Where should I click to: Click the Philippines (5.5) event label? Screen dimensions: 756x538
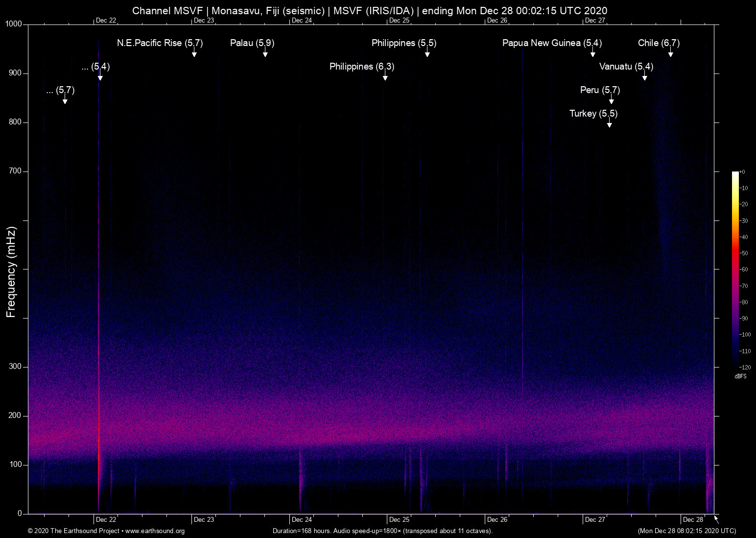click(x=403, y=43)
